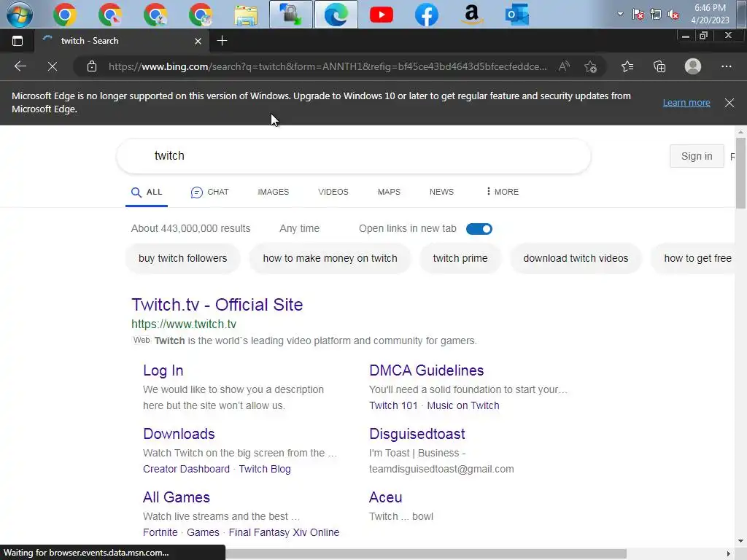Follow the 'Learn more' link in banner

click(686, 102)
